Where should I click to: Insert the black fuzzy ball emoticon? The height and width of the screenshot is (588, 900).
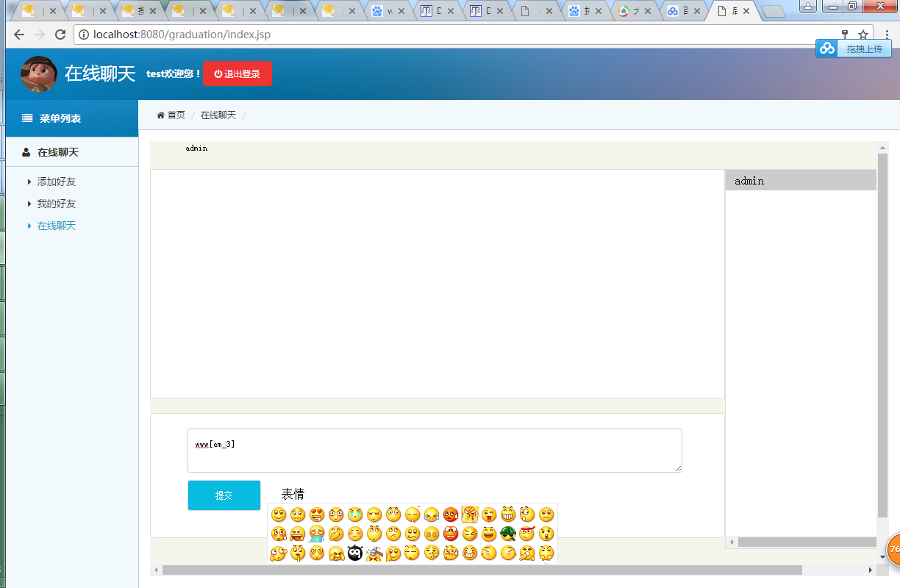pyautogui.click(x=355, y=553)
